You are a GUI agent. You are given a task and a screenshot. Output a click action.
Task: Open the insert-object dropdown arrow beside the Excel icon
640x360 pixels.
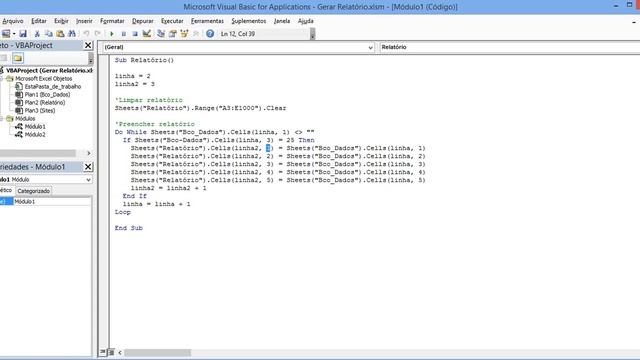pos(14,34)
